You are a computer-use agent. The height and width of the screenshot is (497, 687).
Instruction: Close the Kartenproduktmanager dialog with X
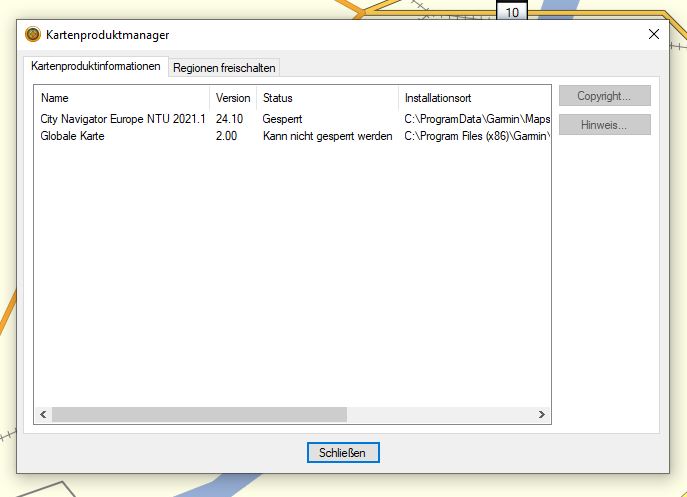[x=654, y=34]
